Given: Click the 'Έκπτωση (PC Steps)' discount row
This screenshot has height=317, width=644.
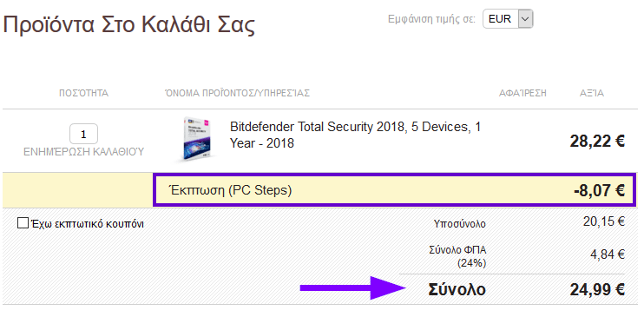Looking at the screenshot, I should tap(394, 190).
